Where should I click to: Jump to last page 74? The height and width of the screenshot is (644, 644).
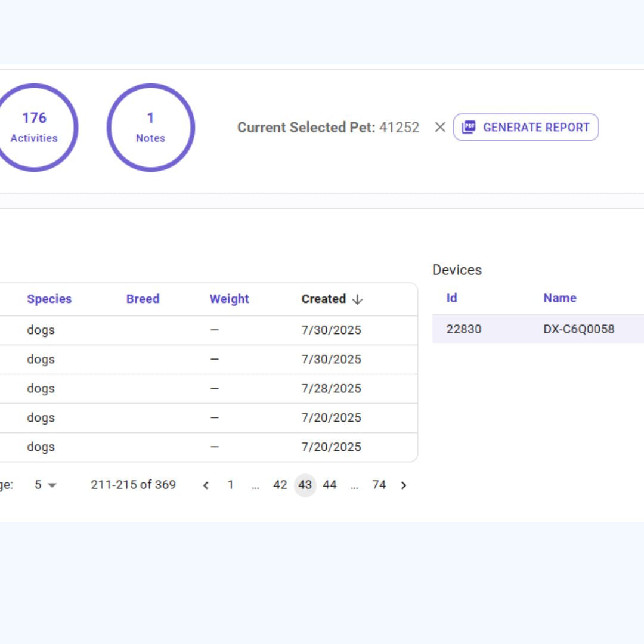379,485
